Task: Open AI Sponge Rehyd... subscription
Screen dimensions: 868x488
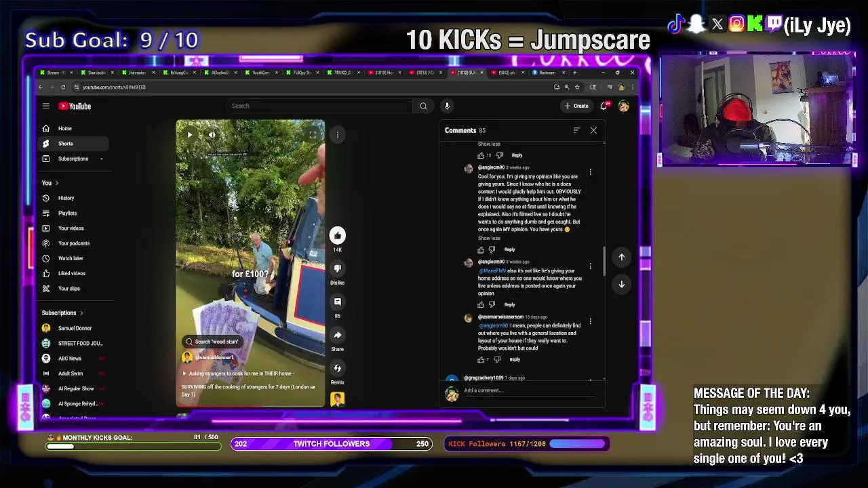Action: click(73, 403)
